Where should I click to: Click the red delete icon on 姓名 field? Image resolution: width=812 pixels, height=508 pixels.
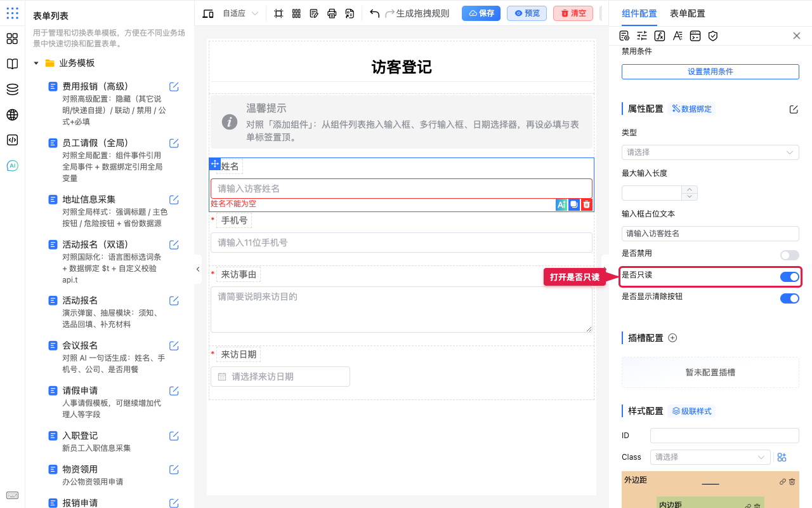pos(587,204)
